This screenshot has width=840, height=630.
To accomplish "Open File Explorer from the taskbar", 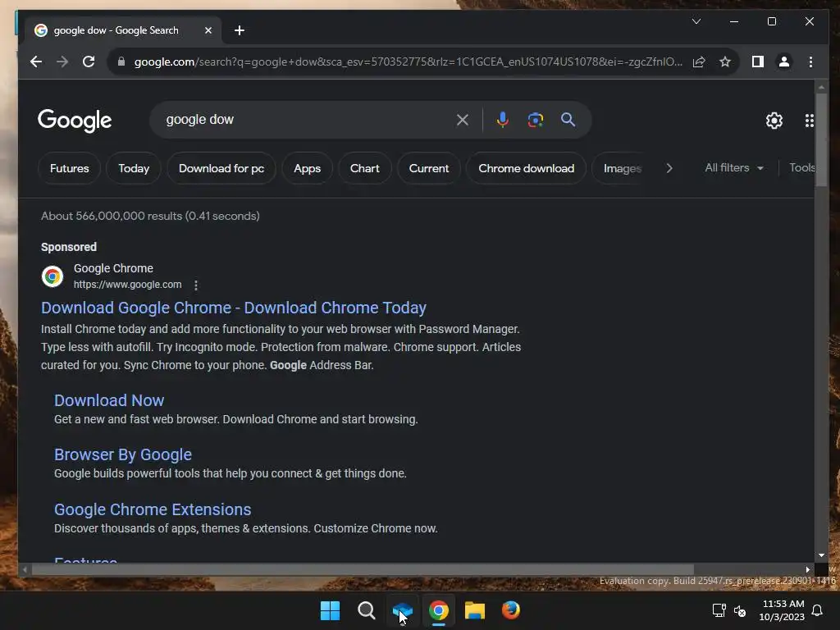I will 475,610.
